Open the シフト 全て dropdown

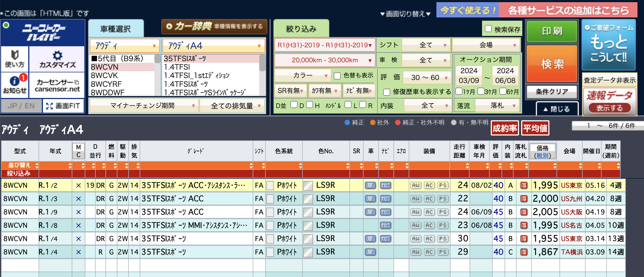pyautogui.click(x=426, y=45)
